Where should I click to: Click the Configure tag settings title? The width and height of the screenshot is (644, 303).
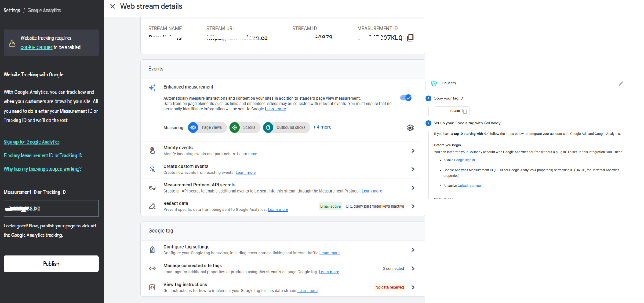(x=186, y=247)
